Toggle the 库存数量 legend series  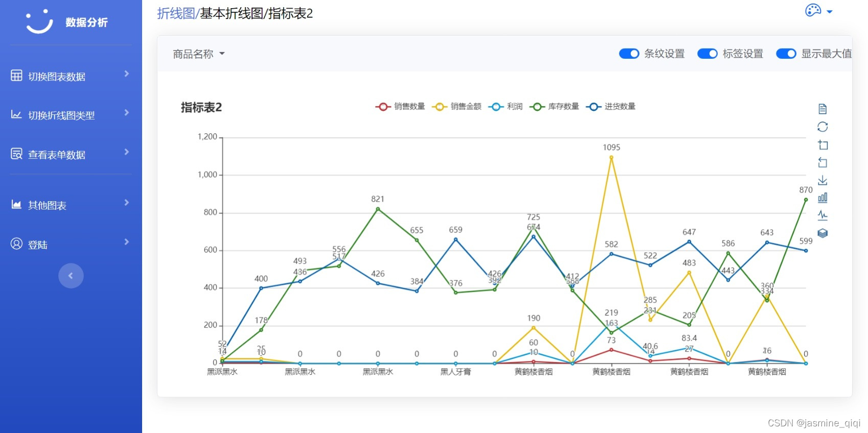click(554, 106)
